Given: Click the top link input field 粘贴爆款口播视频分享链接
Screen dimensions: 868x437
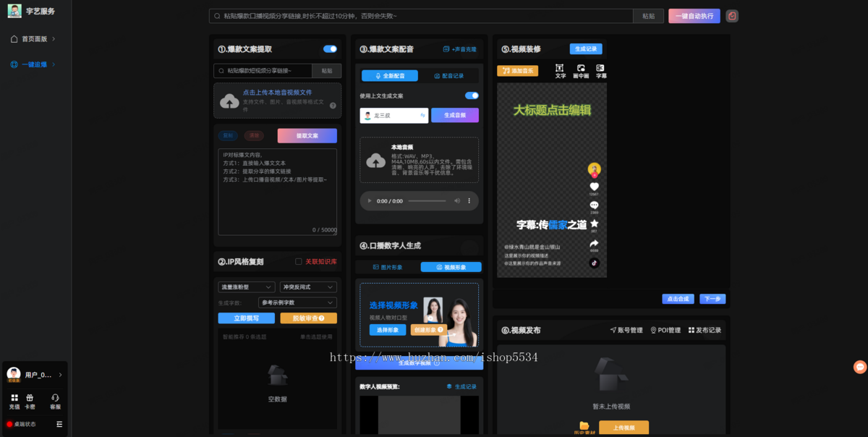Looking at the screenshot, I should (x=421, y=16).
